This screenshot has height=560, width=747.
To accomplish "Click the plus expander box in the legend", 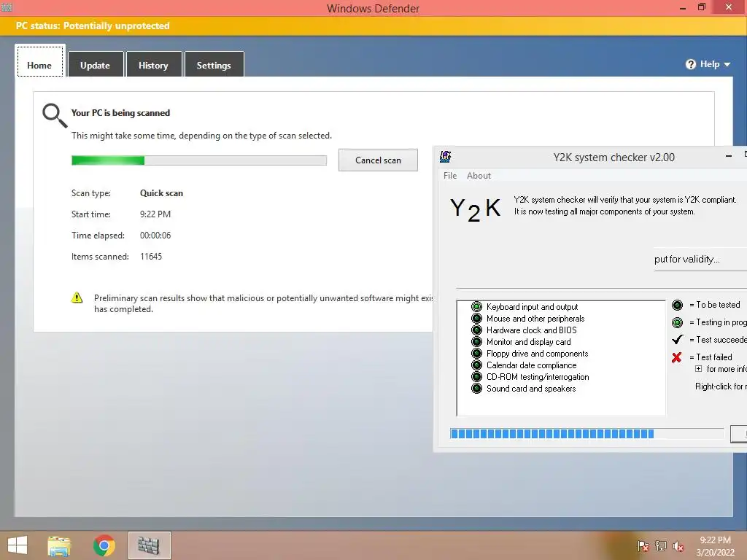I will pyautogui.click(x=698, y=368).
